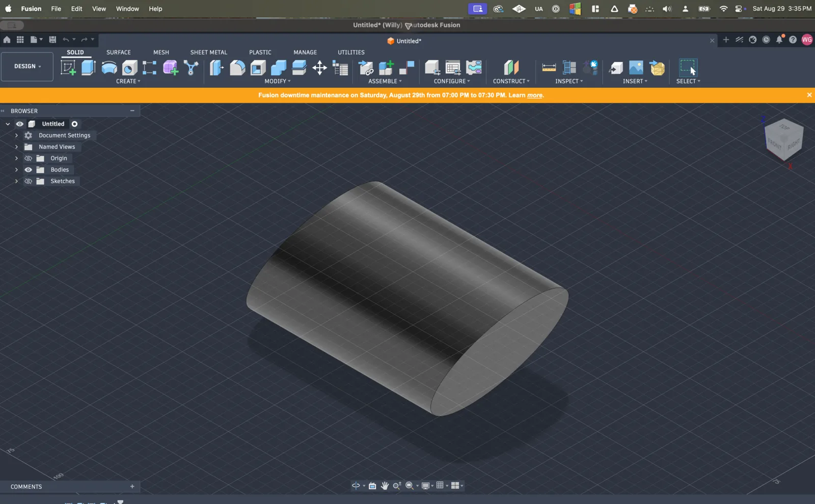Image resolution: width=815 pixels, height=504 pixels.
Task: Dismiss the orange maintenance banner
Action: pyautogui.click(x=809, y=95)
